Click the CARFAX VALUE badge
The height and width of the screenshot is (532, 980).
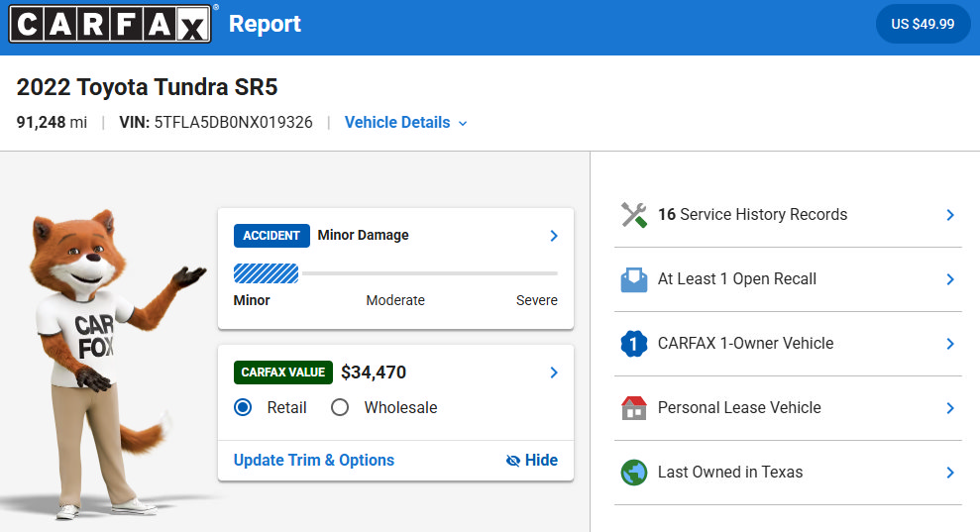283,372
